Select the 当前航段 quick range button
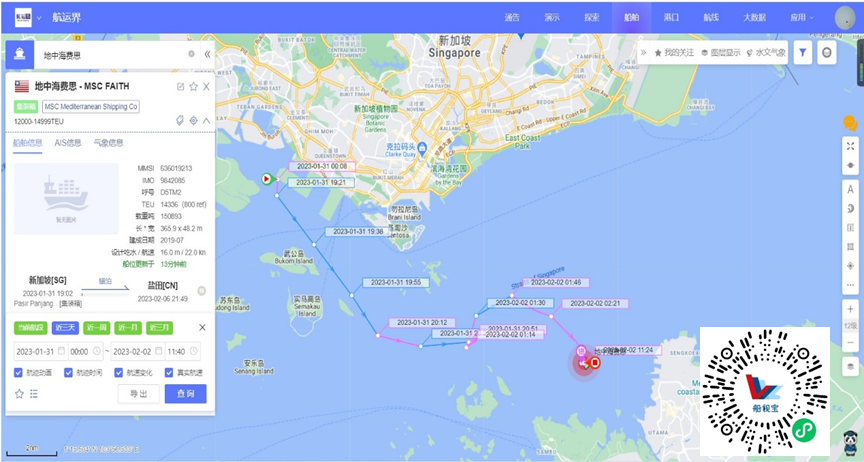Image resolution: width=864 pixels, height=462 pixels. 31,327
